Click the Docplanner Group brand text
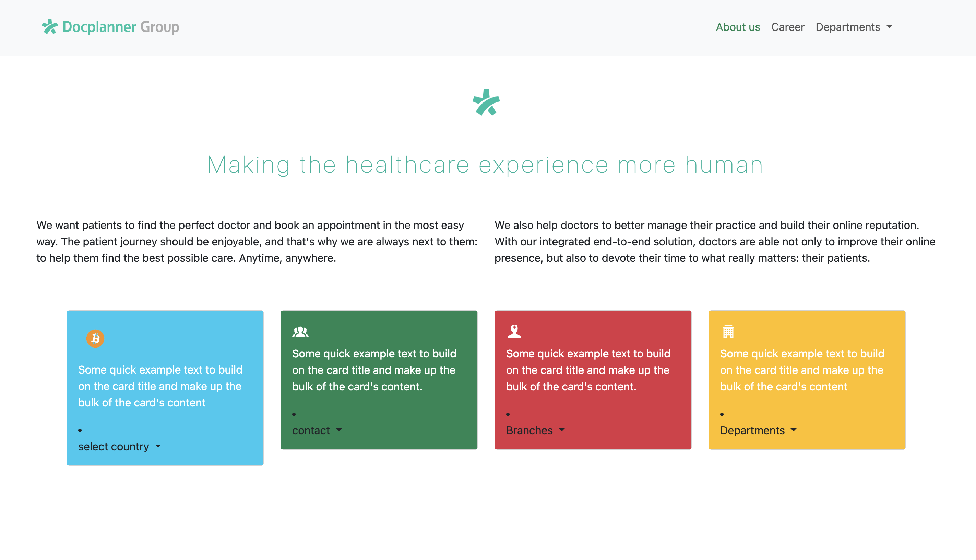The width and height of the screenshot is (976, 560). click(x=120, y=26)
